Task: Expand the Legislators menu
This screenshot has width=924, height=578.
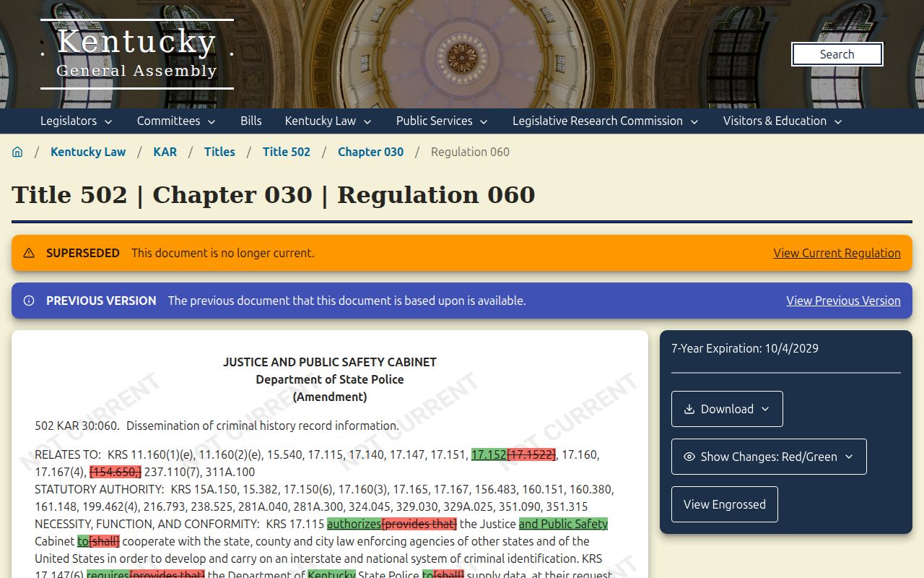Action: tap(77, 121)
